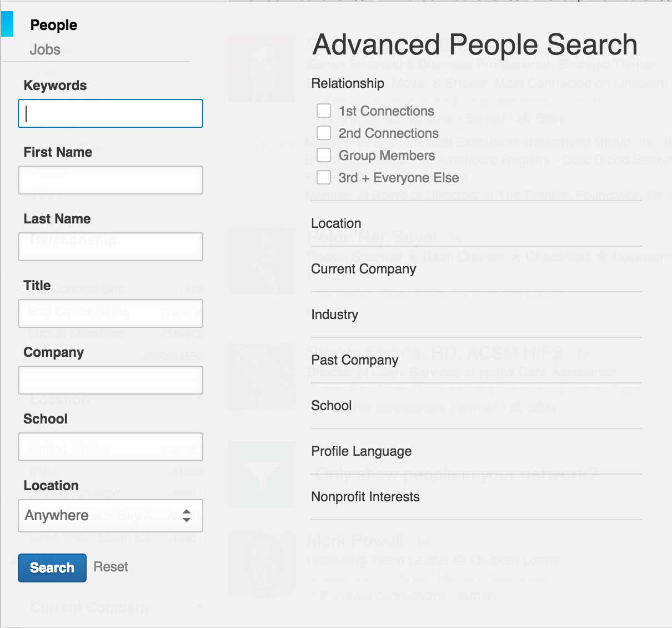Viewport: 672px width, 628px height.
Task: Expand the Industry filter section
Action: tap(334, 315)
